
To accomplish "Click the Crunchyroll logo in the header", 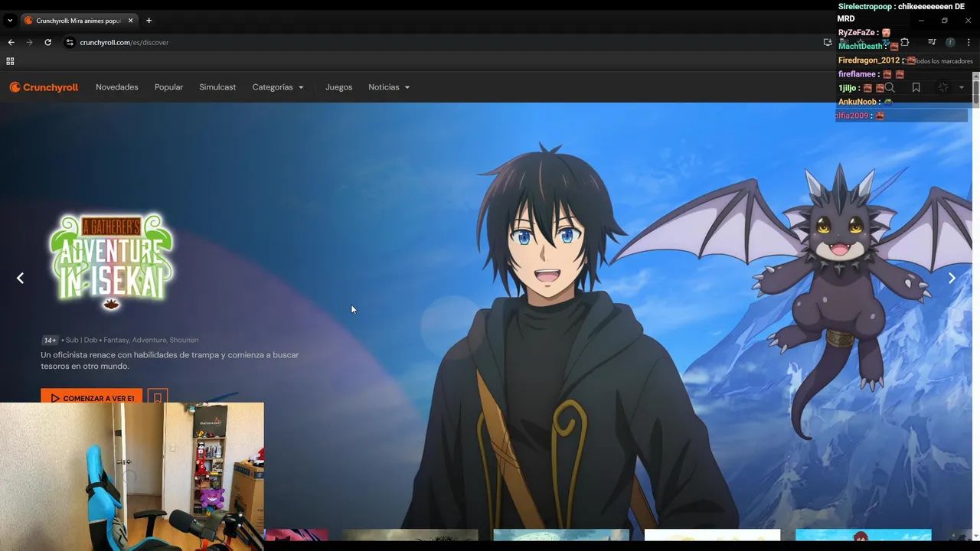I will (x=44, y=87).
